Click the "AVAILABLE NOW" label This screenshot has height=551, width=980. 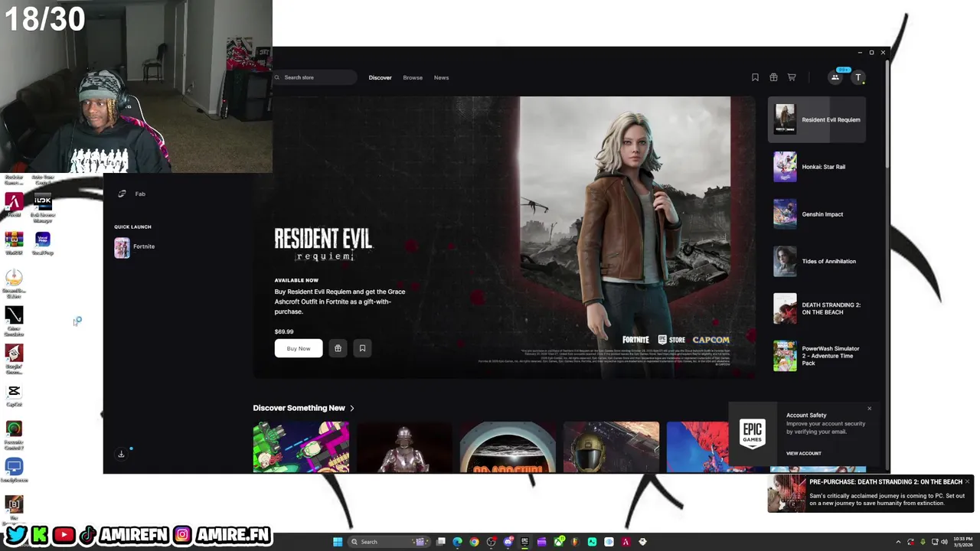[296, 280]
